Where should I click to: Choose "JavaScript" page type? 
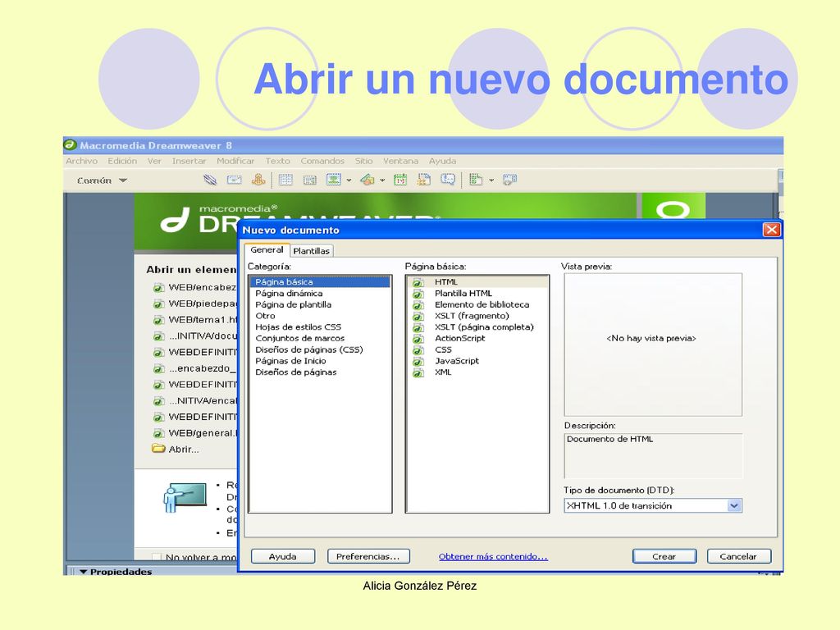pos(477,361)
